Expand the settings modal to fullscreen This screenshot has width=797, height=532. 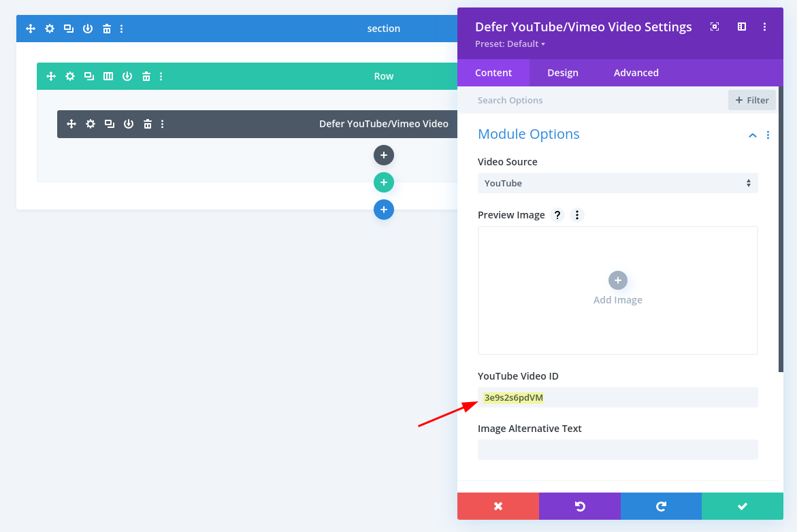click(714, 27)
